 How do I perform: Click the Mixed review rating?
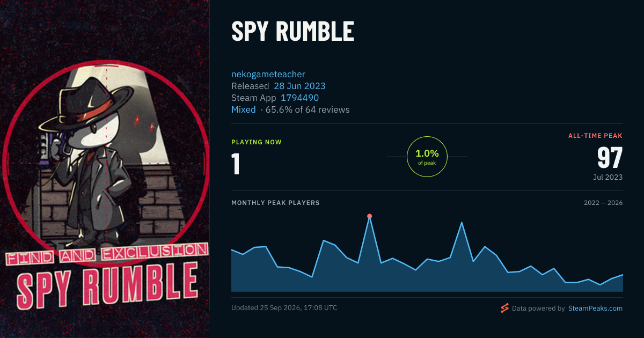pyautogui.click(x=244, y=109)
